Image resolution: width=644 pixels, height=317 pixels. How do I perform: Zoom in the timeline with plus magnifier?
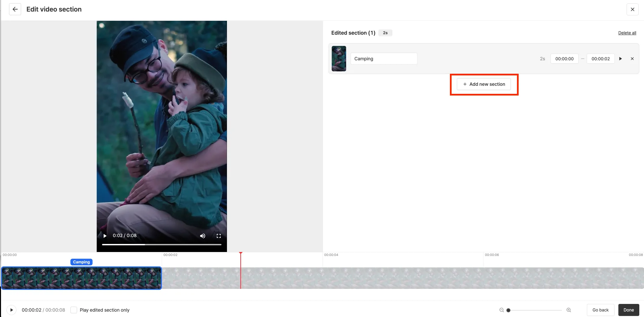[x=569, y=310]
